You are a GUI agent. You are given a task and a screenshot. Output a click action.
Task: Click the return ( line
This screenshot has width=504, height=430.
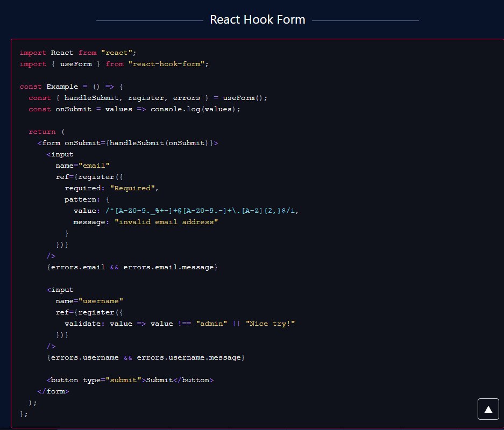47,132
